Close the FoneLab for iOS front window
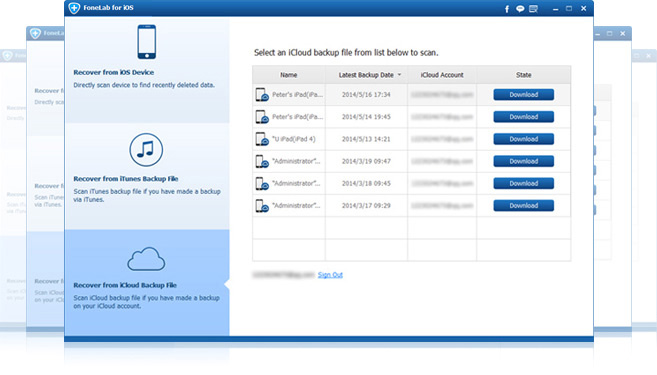 (x=583, y=8)
